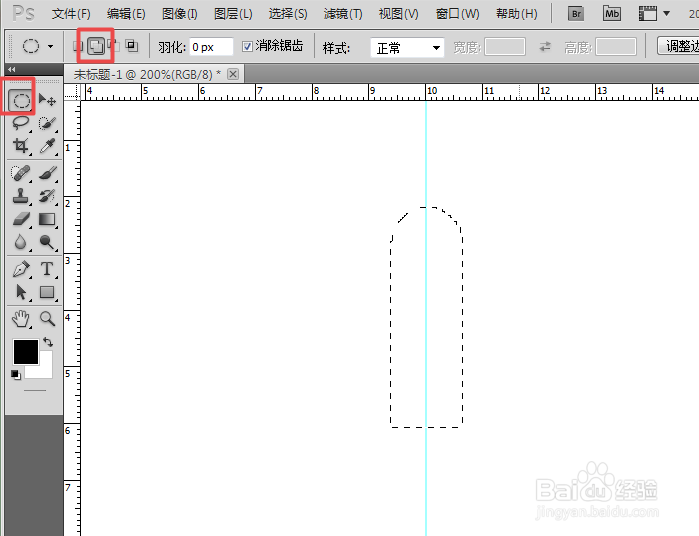
Task: Click the 宽度 width input field
Action: click(x=505, y=46)
